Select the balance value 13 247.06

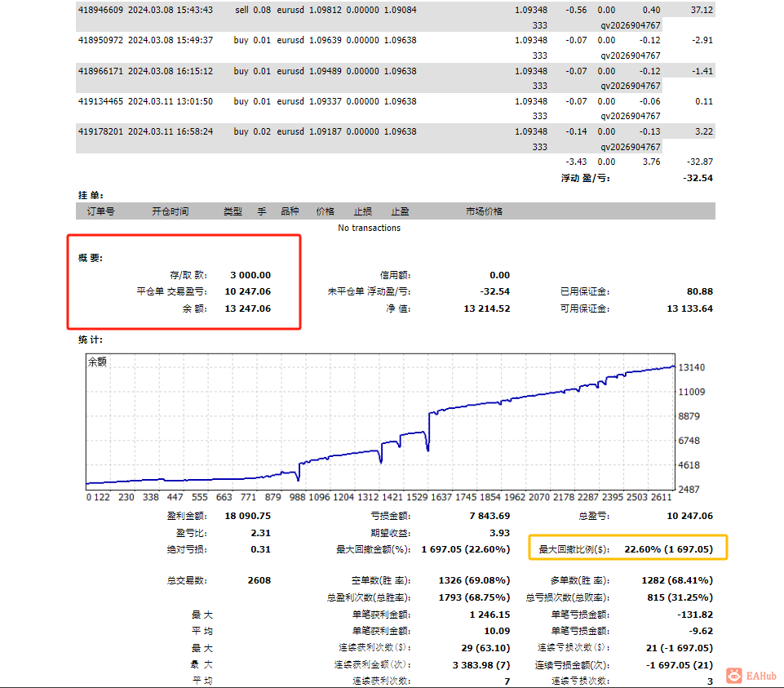click(x=247, y=308)
